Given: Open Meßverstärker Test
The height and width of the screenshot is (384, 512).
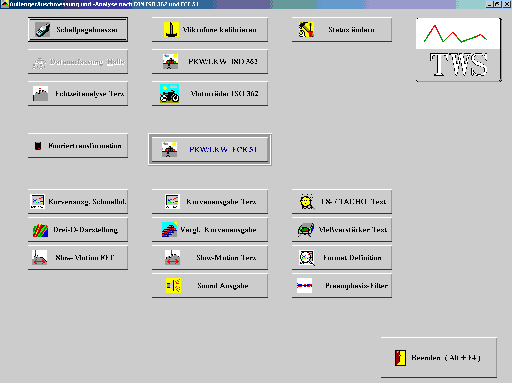Looking at the screenshot, I should [x=342, y=230].
